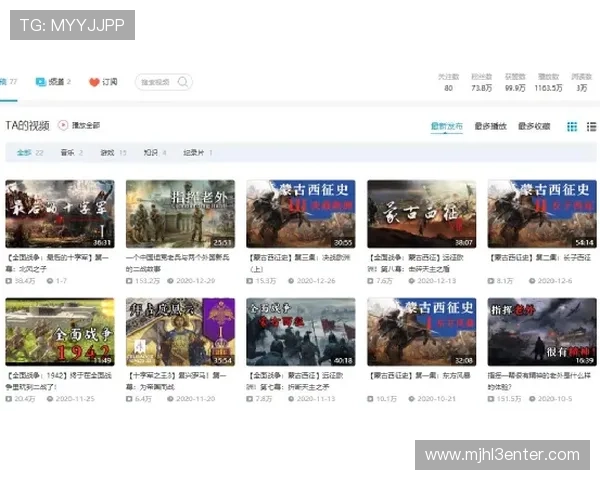Image resolution: width=600 pixels, height=480 pixels.
Task: Open the 蒙古西征 thumbnail lasting 38:07
Action: point(422,214)
